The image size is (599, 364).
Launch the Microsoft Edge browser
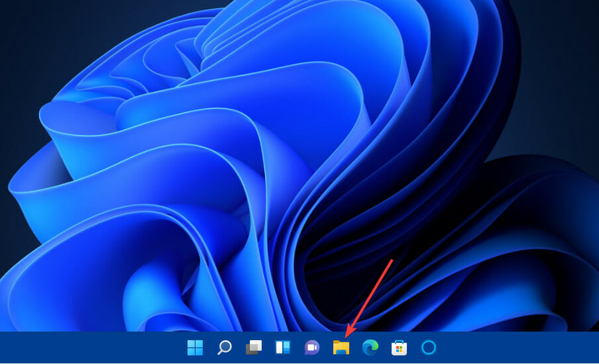click(370, 347)
